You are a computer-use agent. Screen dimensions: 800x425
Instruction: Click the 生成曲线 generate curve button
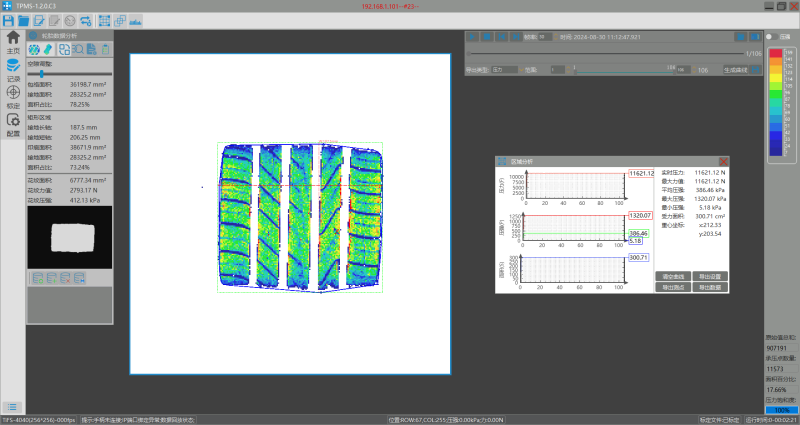[735, 70]
